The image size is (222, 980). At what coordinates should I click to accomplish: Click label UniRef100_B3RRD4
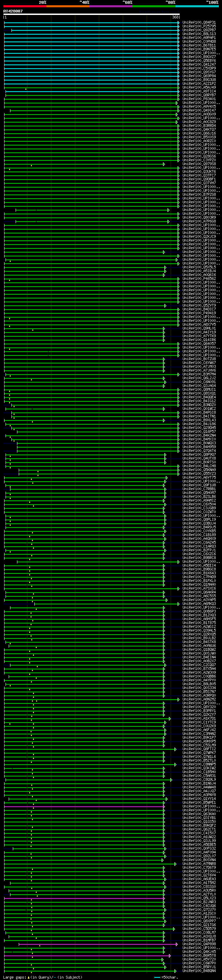199,125
